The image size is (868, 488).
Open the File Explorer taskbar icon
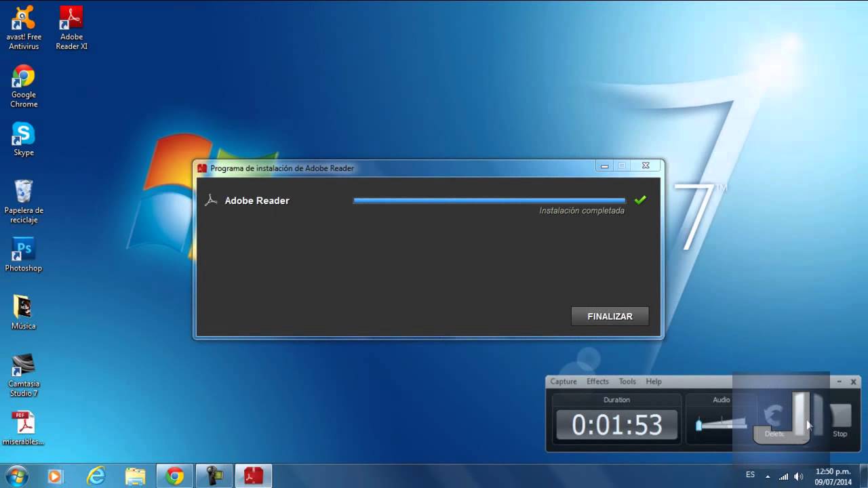136,476
